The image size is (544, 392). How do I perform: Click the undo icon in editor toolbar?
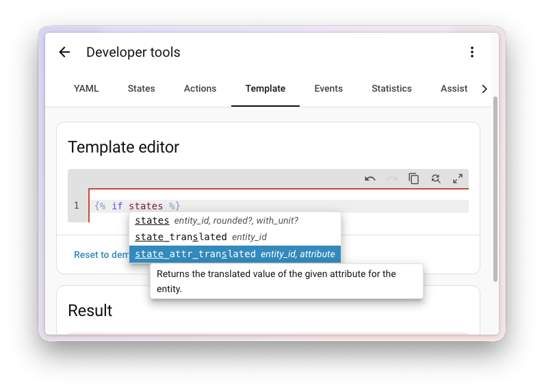(370, 179)
